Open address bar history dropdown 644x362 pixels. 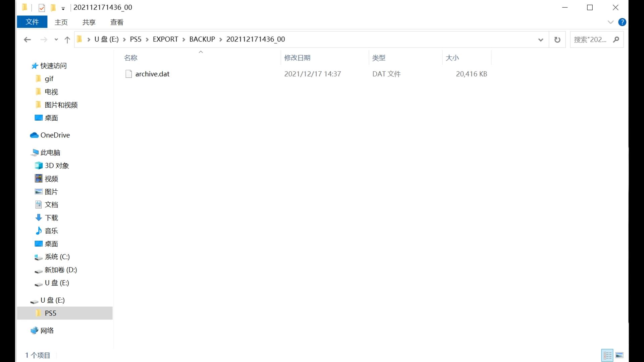[540, 40]
